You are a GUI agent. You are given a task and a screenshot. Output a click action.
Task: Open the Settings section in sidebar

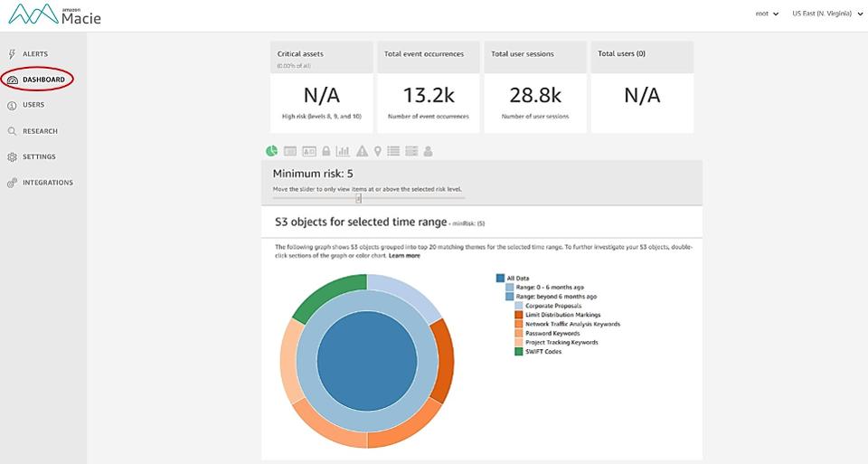tap(32, 156)
